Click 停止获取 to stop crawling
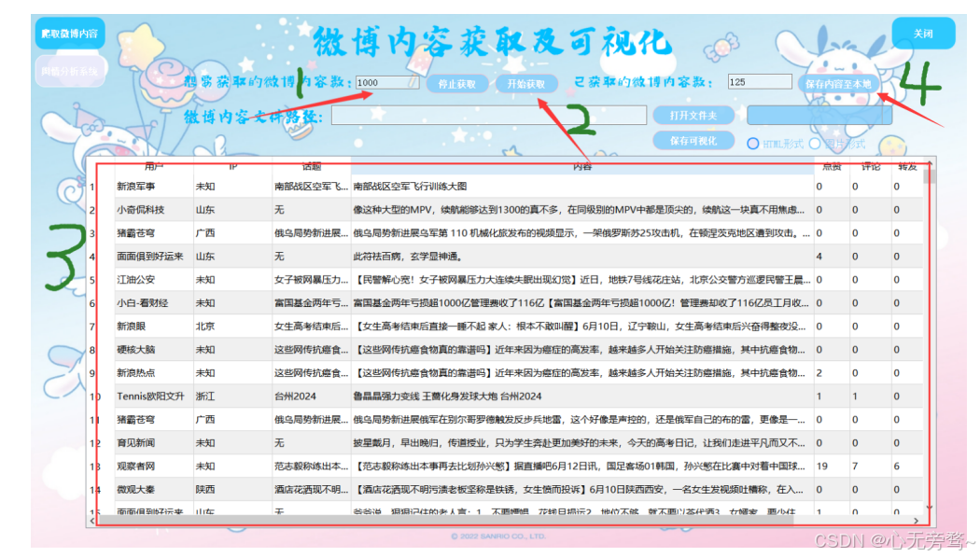This screenshot has width=980, height=557. (x=457, y=84)
